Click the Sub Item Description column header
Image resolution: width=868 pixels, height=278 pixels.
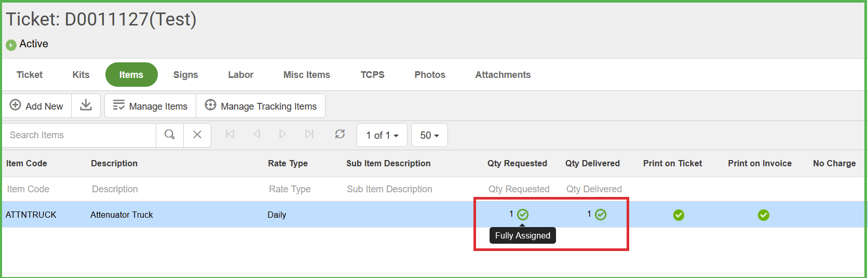pos(388,163)
